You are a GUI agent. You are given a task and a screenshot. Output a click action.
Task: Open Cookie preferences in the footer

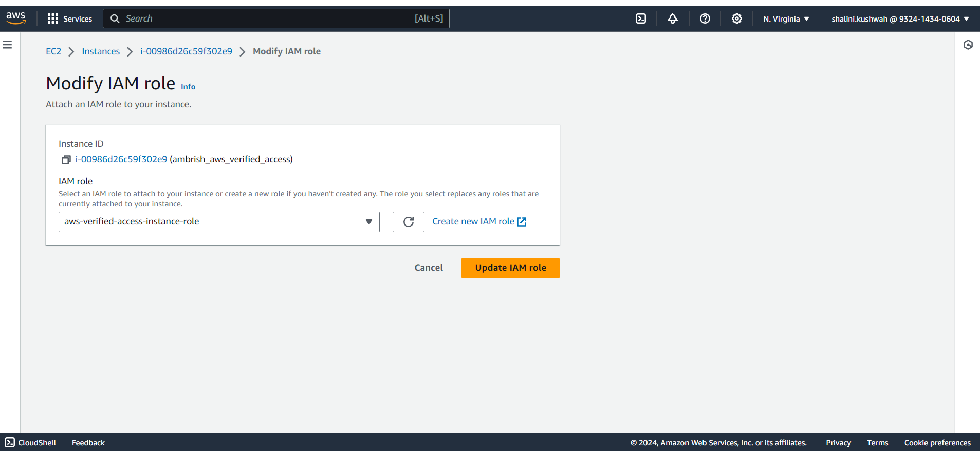click(x=937, y=443)
